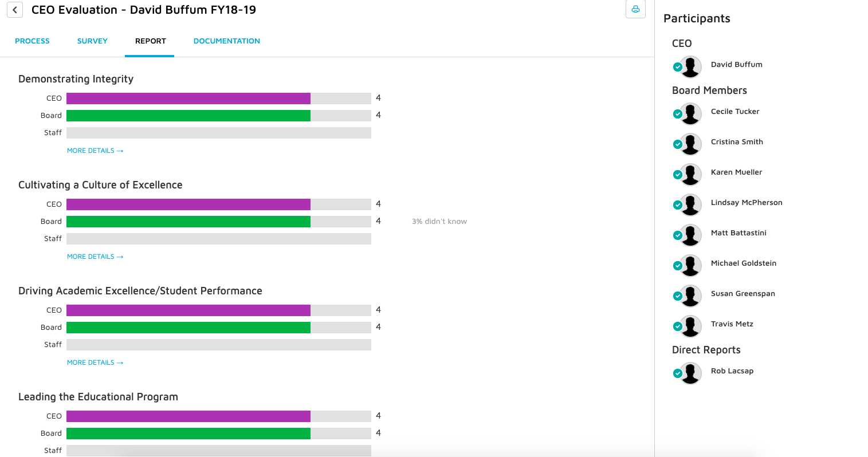Click the Driving Academic Excellence/Student Performance heading

[140, 291]
